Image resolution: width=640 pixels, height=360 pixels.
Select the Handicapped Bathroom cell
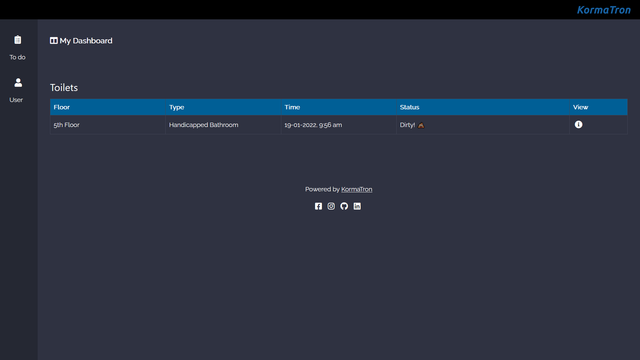tap(223, 125)
